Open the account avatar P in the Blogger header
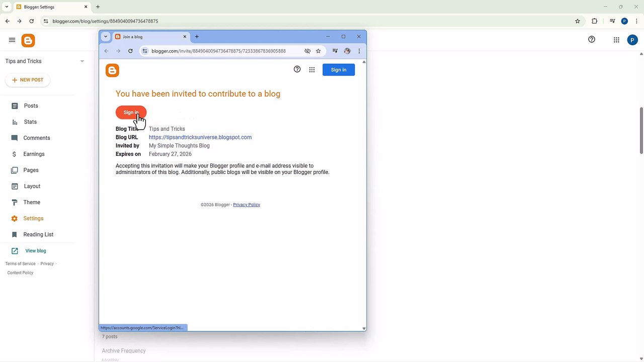This screenshot has height=362, width=644. (x=632, y=40)
